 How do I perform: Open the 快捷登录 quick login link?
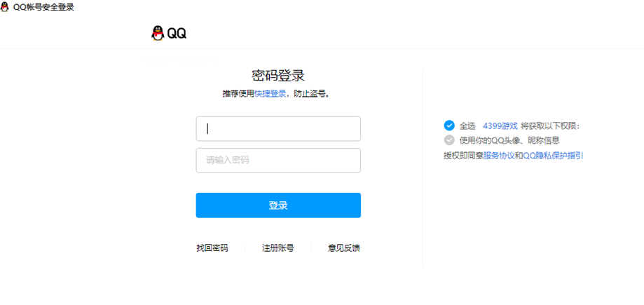point(270,93)
